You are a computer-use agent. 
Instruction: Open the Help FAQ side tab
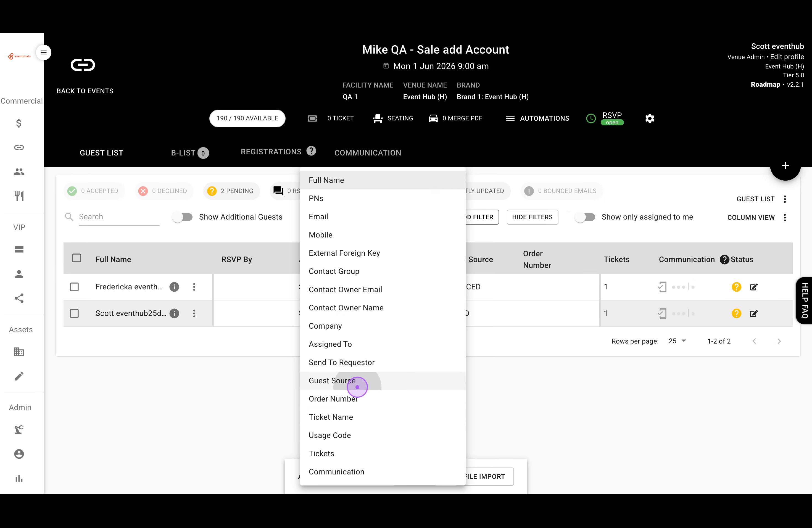pyautogui.click(x=805, y=300)
